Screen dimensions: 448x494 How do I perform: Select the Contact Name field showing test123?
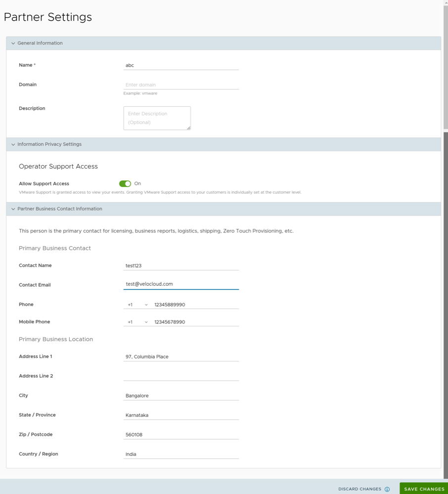(181, 265)
